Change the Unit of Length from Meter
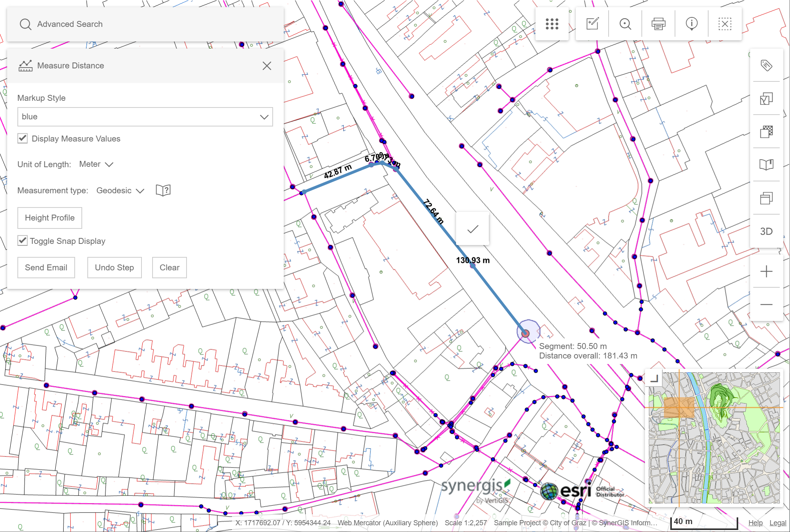Screen dimensions: 790x532 coord(95,164)
